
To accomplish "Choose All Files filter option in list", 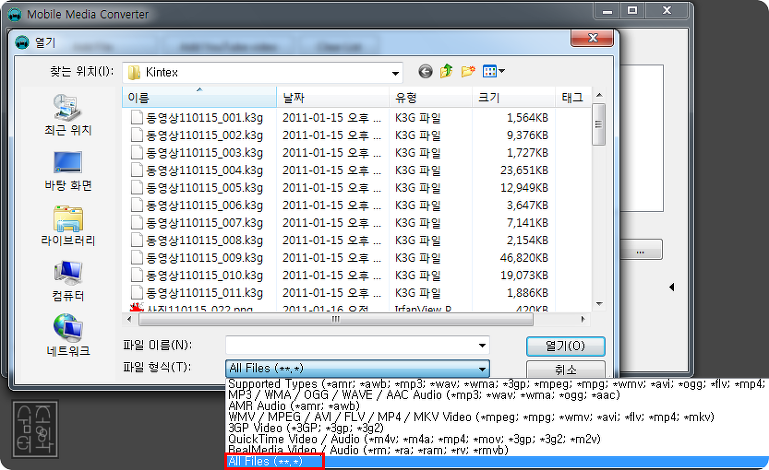I will [x=496, y=461].
